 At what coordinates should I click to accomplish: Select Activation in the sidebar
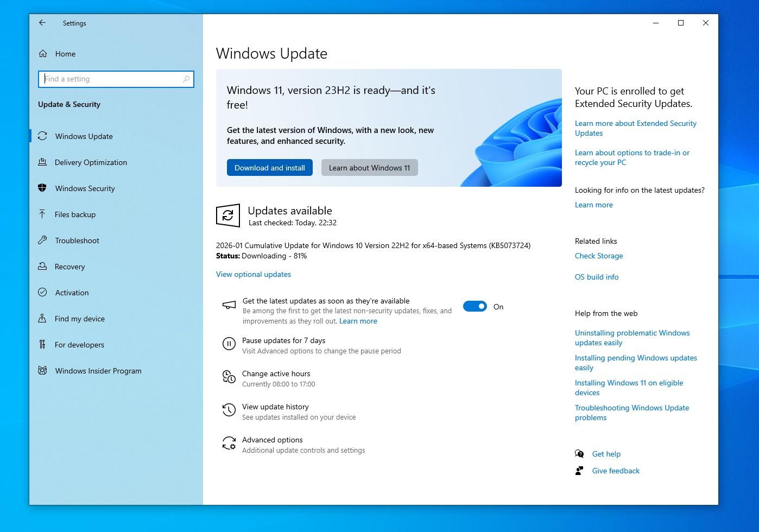[72, 293]
